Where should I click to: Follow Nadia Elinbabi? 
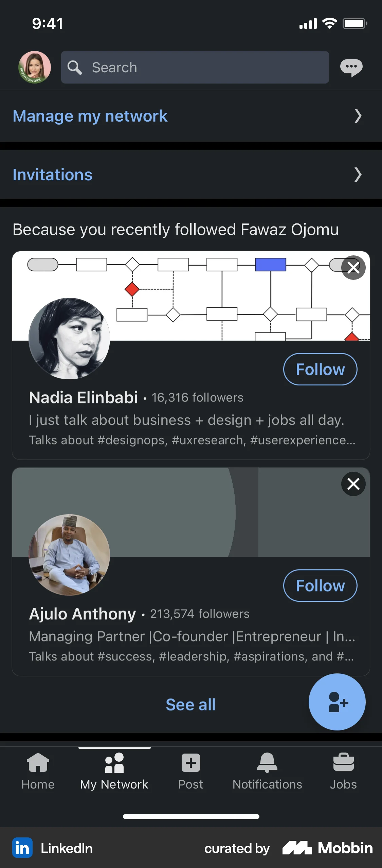pyautogui.click(x=320, y=369)
